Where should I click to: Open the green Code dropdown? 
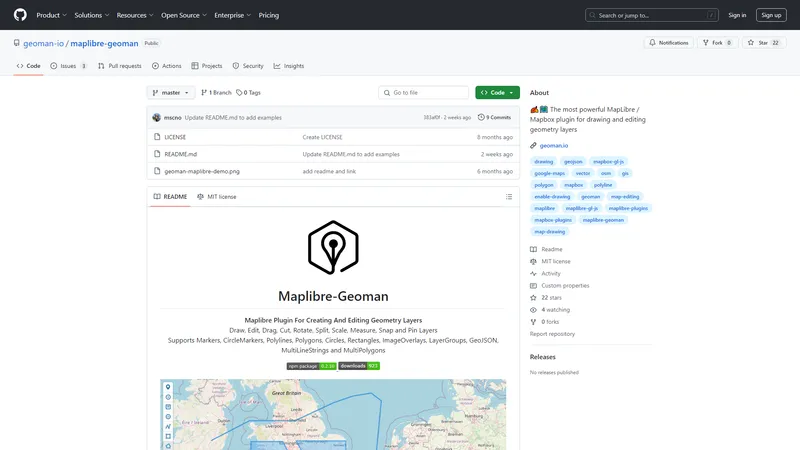[x=497, y=93]
